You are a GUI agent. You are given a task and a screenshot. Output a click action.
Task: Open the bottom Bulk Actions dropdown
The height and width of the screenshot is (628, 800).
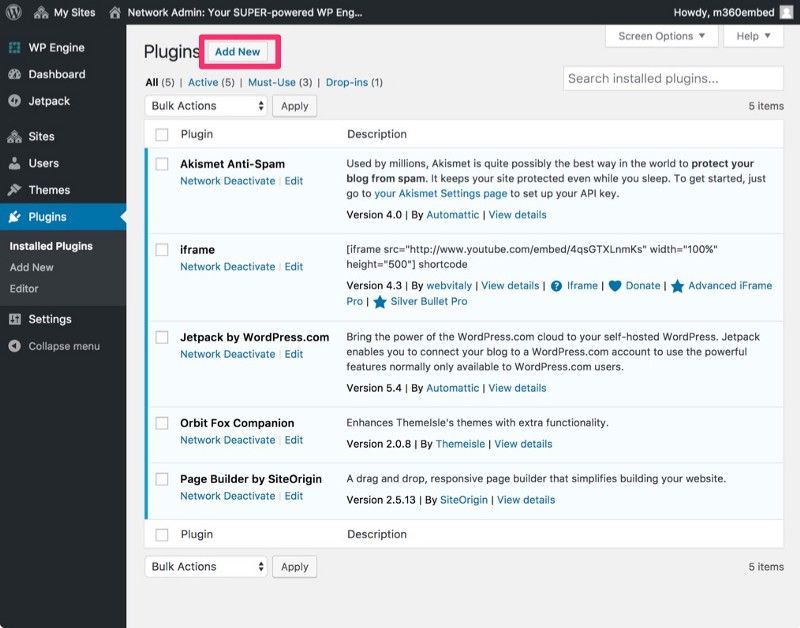pyautogui.click(x=206, y=566)
